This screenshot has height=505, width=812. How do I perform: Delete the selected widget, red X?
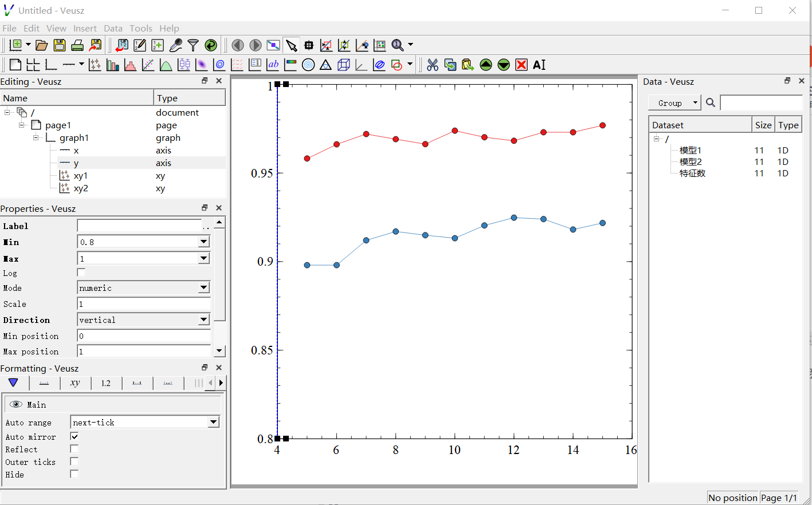(x=521, y=65)
